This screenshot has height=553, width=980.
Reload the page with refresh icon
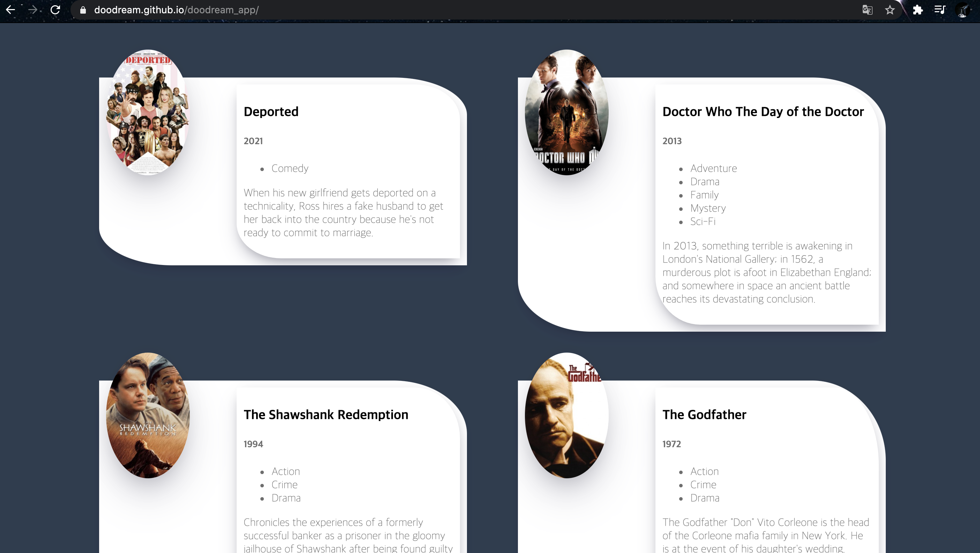point(55,10)
